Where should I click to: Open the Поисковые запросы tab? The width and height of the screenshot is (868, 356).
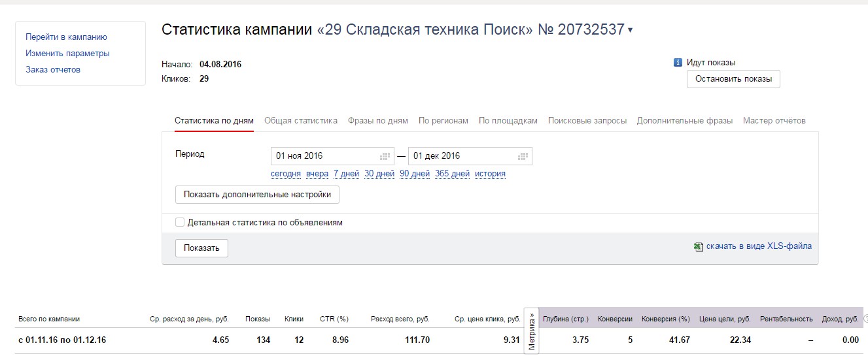tap(587, 121)
